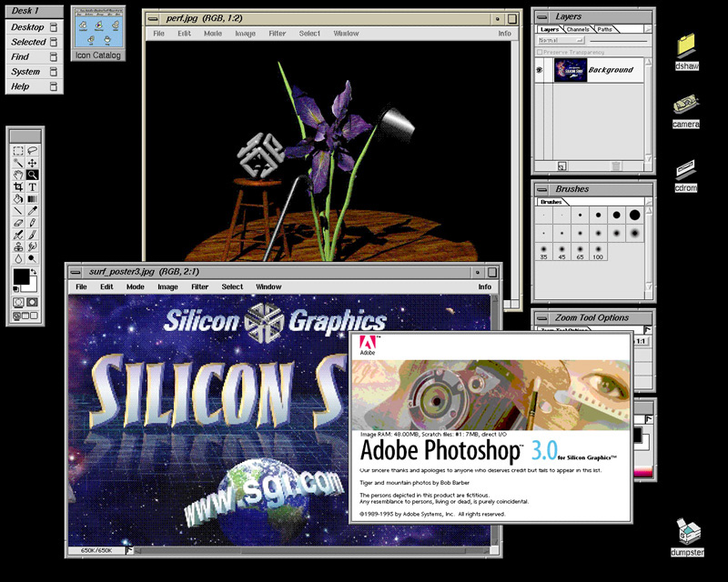Select the Line tool
This screenshot has width=728, height=582.
point(18,211)
